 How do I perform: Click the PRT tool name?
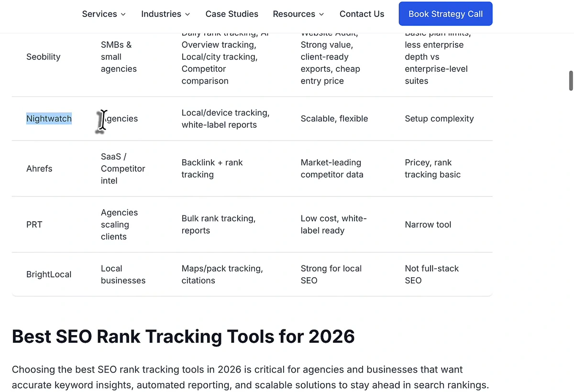[34, 225]
